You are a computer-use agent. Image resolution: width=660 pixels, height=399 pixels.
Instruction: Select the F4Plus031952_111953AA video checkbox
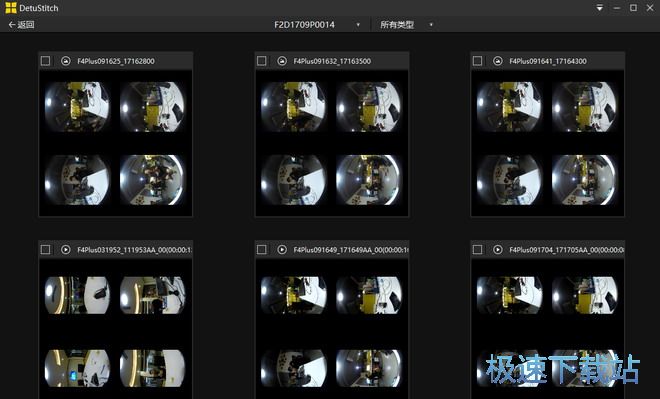[45, 250]
